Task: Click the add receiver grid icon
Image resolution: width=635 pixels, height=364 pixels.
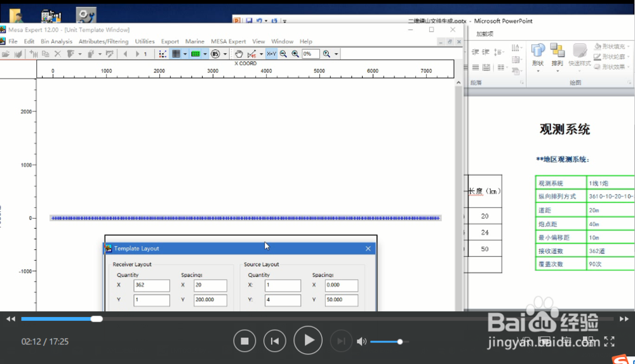Action: pos(34,54)
